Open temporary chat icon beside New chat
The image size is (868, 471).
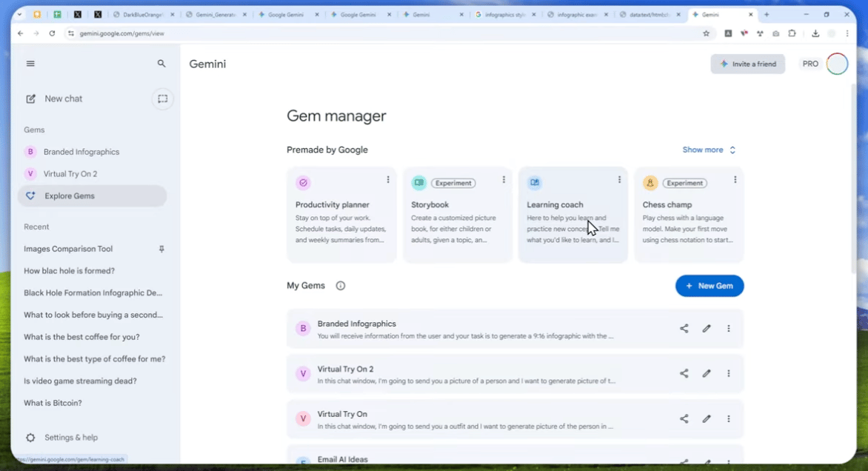tap(162, 98)
